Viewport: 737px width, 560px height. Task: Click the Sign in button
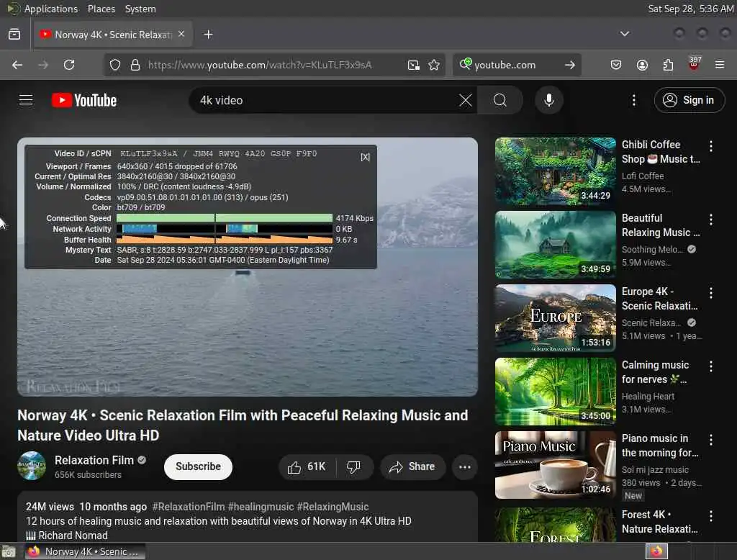click(689, 100)
